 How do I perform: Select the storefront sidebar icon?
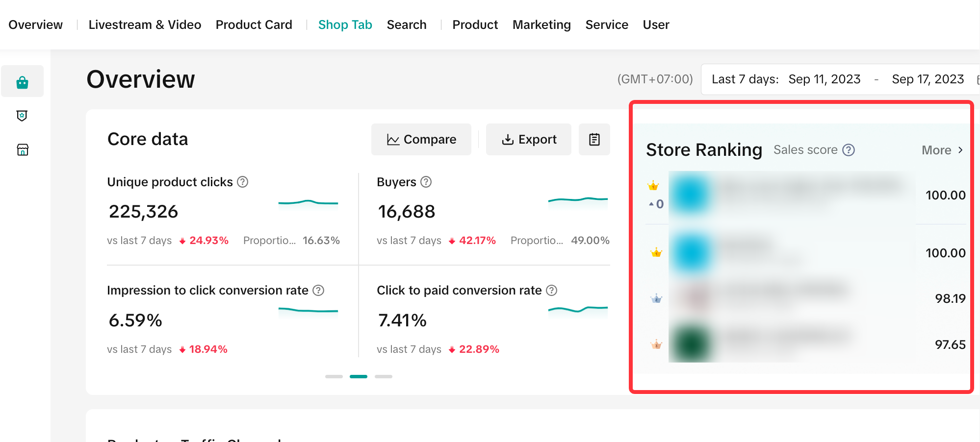click(23, 149)
